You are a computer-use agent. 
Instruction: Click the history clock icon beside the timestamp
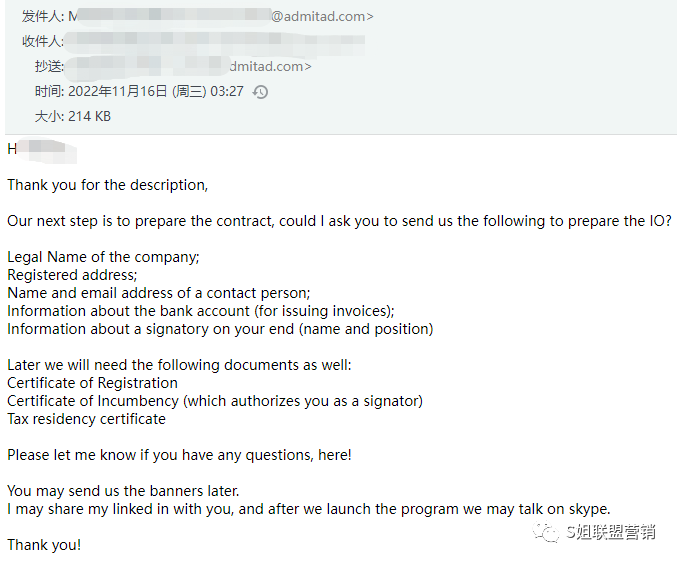[260, 91]
